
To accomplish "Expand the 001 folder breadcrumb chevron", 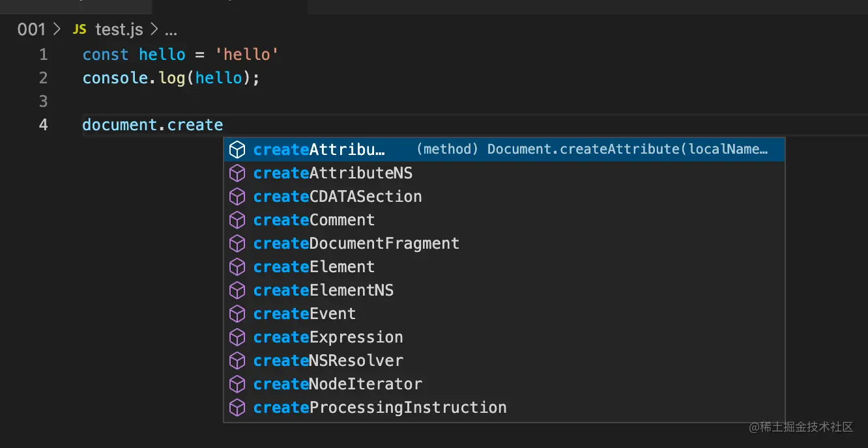I will 57,29.
